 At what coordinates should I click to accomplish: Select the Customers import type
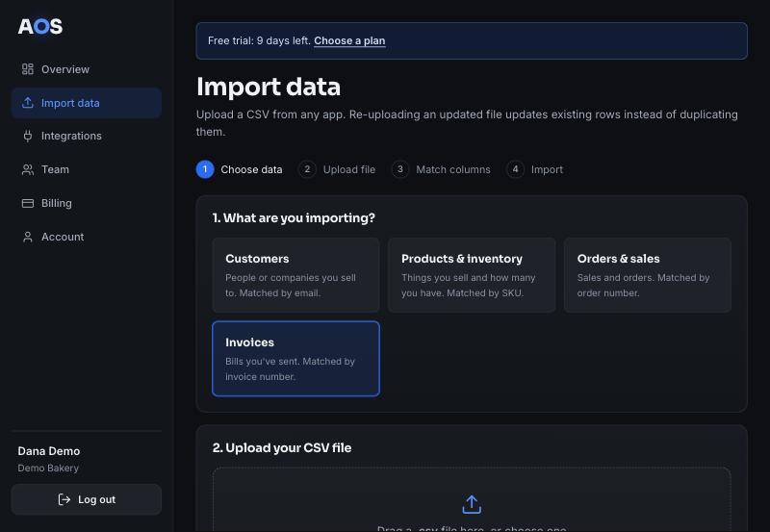295,275
